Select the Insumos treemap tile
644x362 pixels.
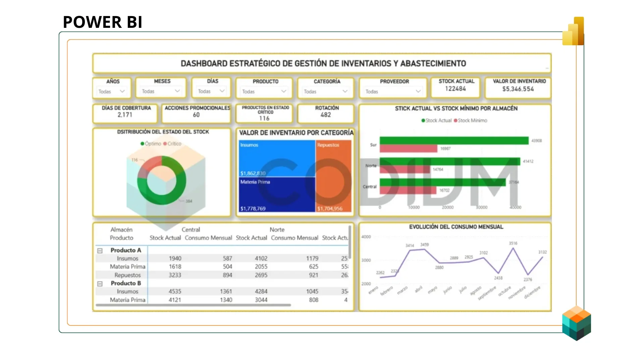point(277,159)
